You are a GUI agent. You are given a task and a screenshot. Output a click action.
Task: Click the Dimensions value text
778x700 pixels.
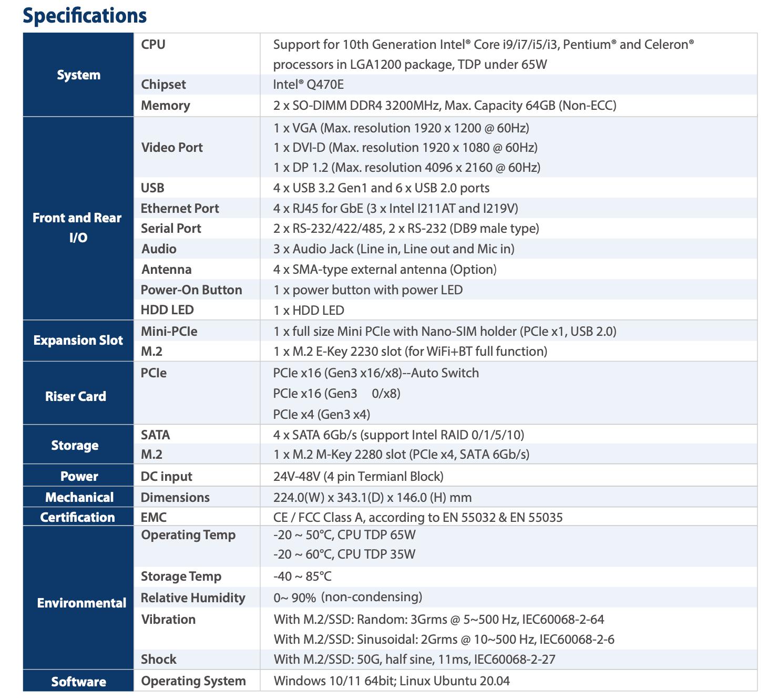(x=372, y=498)
